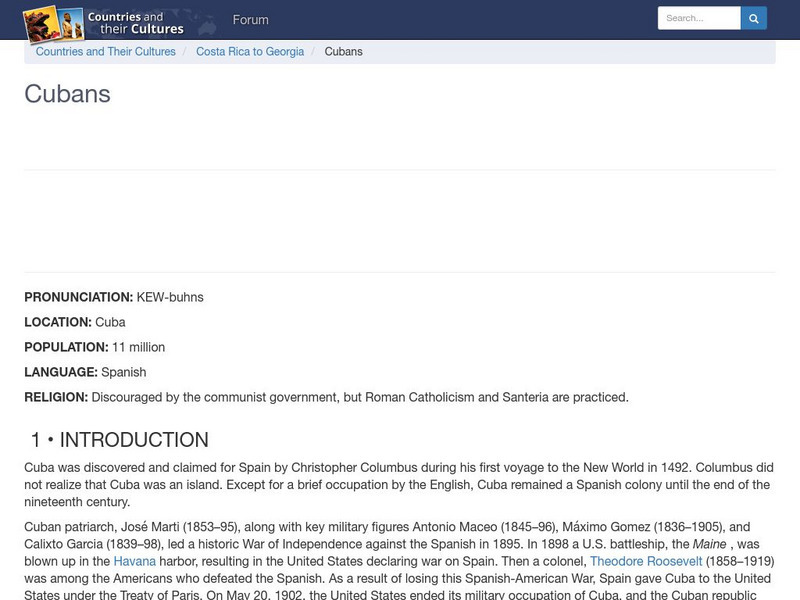Open the Forum menu item

(x=251, y=20)
